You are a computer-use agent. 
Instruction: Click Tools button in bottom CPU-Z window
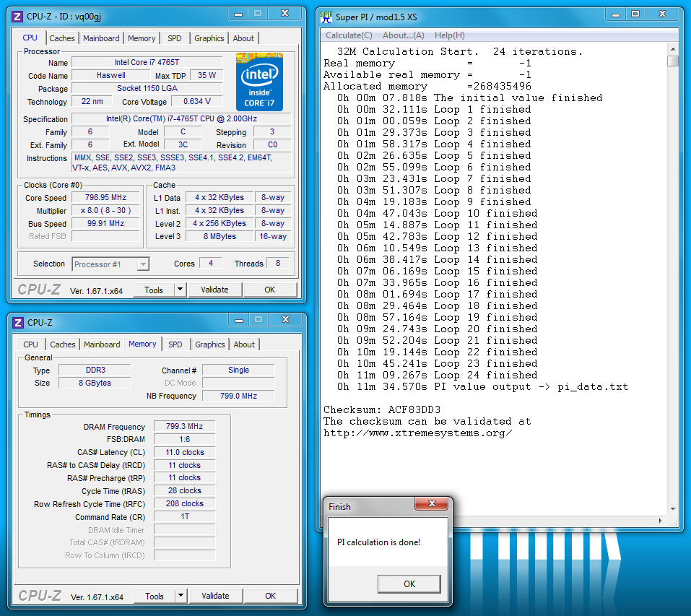click(x=155, y=597)
